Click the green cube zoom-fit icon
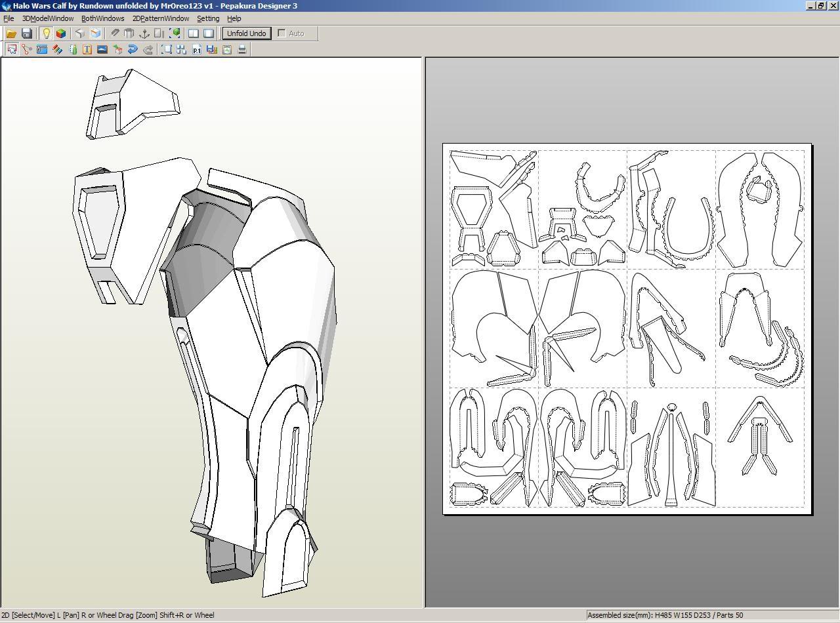This screenshot has width=840, height=623. tap(175, 33)
